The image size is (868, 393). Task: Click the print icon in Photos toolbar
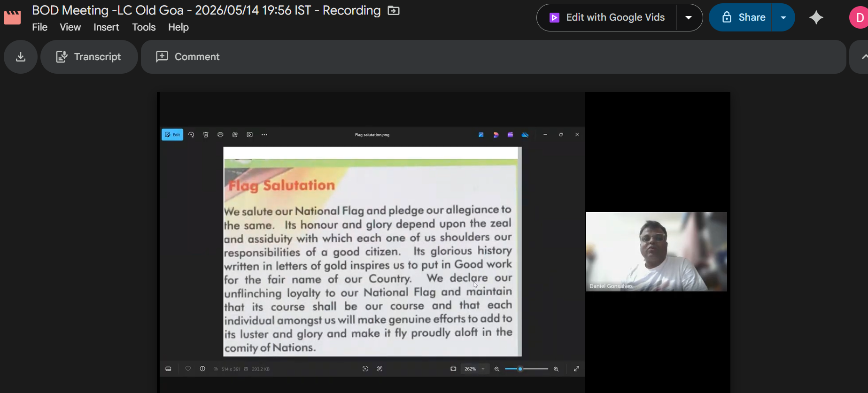220,135
